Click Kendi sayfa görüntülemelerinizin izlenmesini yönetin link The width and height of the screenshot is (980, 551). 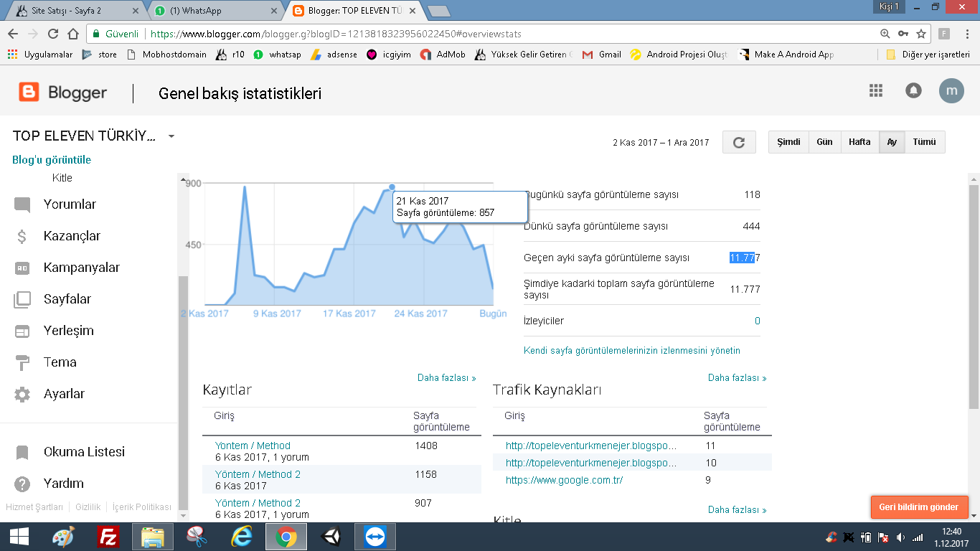tap(632, 351)
